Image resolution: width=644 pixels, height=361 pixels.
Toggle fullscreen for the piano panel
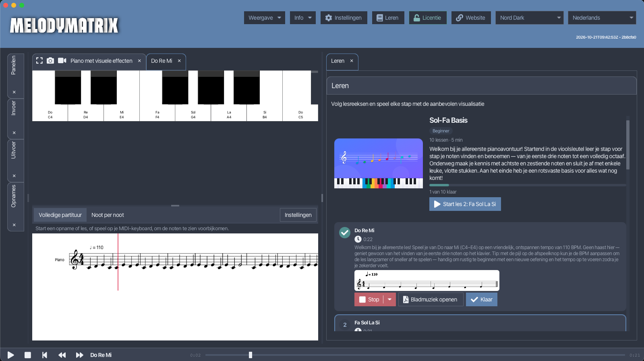39,61
